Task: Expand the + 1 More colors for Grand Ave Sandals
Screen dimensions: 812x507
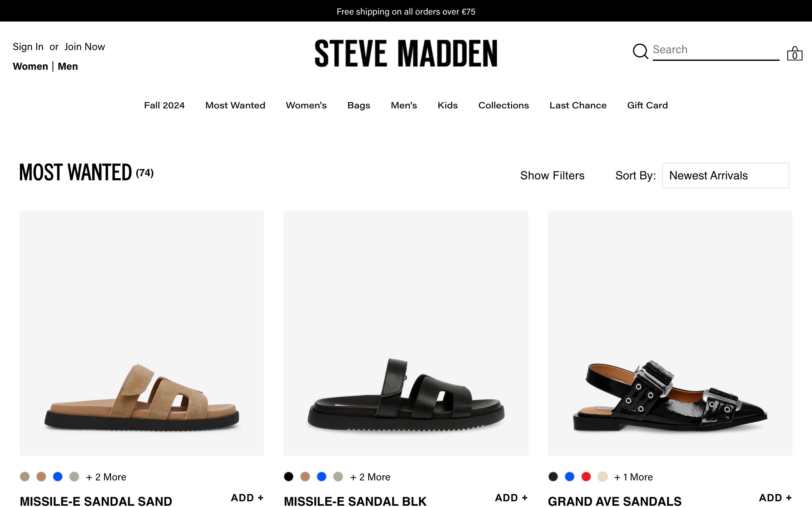Action: coord(633,477)
